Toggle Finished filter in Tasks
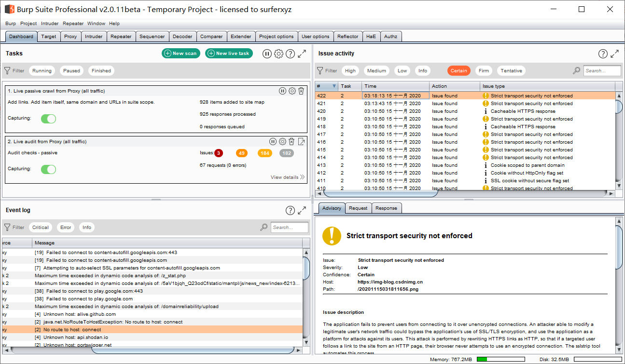The width and height of the screenshot is (625, 364). (x=101, y=71)
